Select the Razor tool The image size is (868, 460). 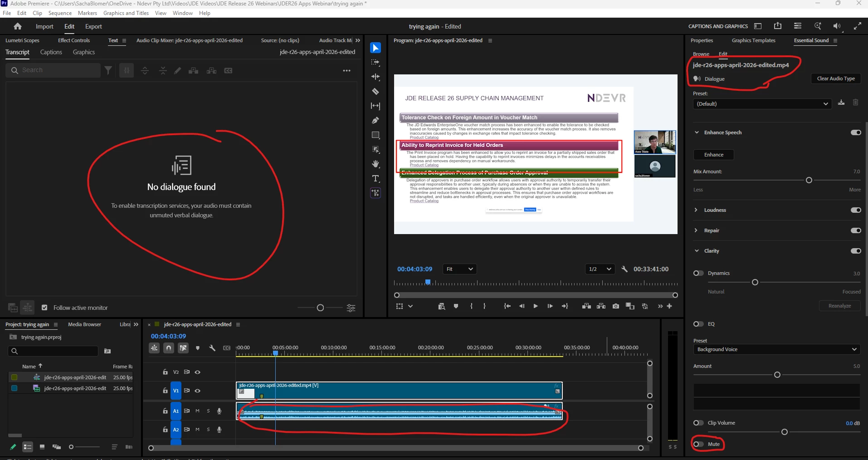click(x=375, y=92)
